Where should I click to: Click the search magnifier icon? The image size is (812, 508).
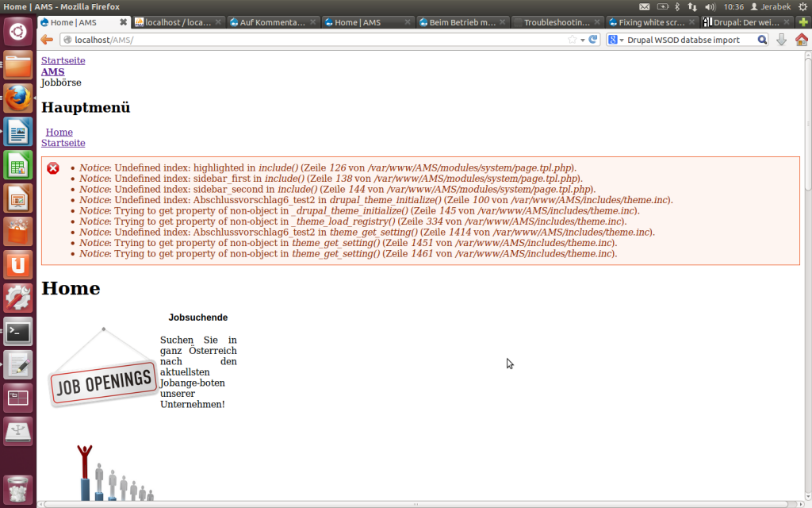coord(762,40)
